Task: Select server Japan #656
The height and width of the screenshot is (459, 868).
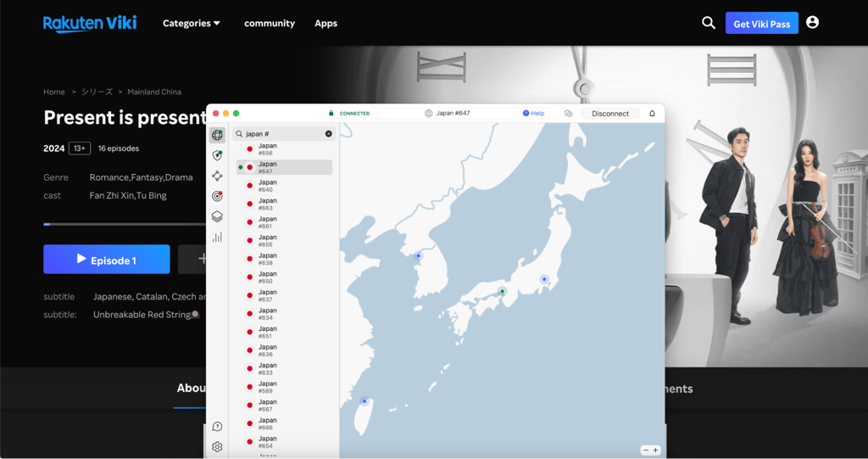Action: click(284, 149)
